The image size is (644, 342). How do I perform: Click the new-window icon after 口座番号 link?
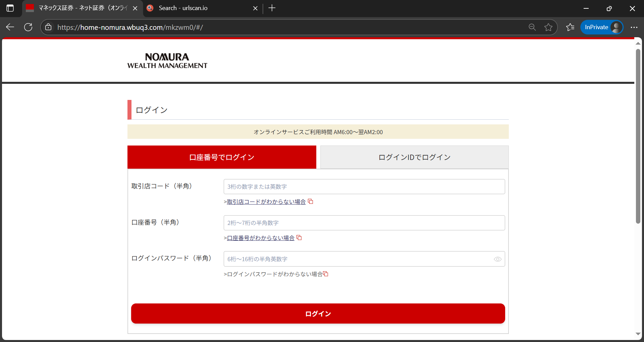click(x=299, y=238)
